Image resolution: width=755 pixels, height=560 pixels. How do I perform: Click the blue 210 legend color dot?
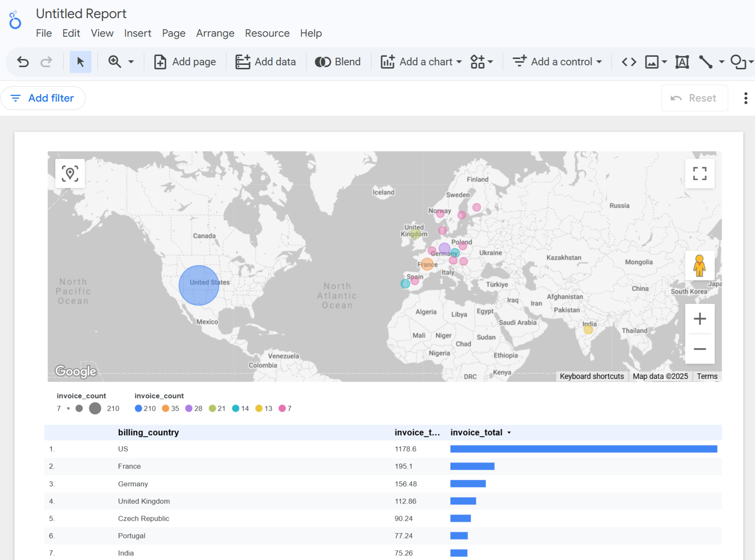click(x=138, y=408)
